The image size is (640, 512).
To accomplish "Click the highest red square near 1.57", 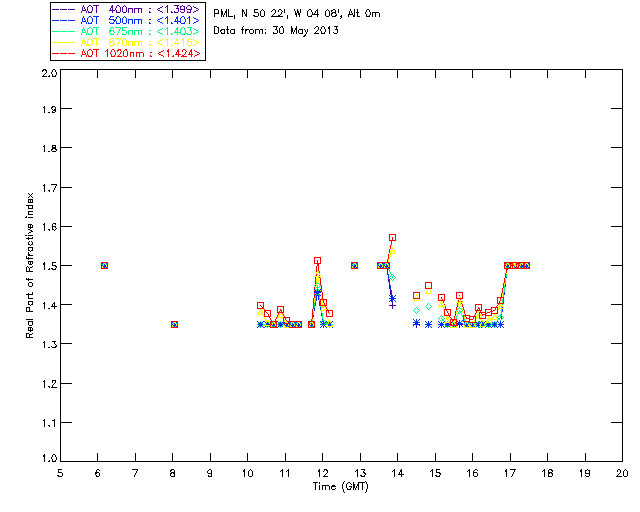I will coord(392,238).
